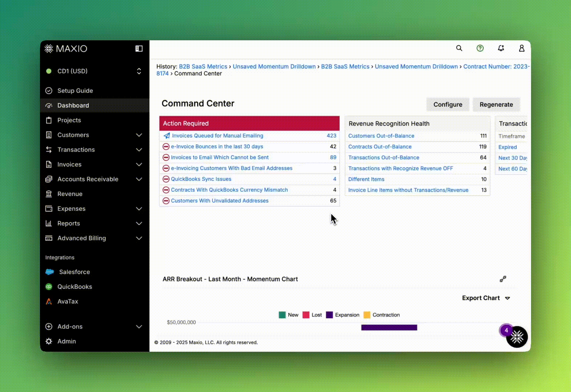Open the notifications bell icon
Viewport: 571px width, 392px height.
point(501,48)
